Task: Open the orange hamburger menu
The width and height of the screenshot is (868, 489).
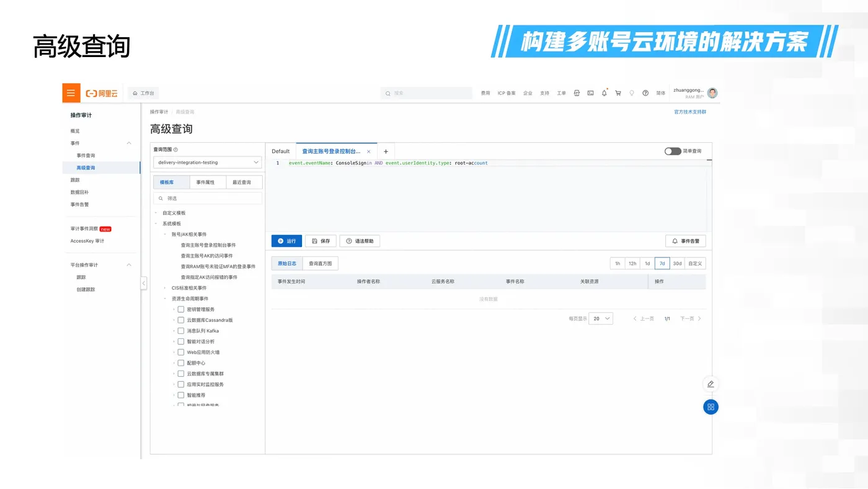Action: tap(71, 93)
